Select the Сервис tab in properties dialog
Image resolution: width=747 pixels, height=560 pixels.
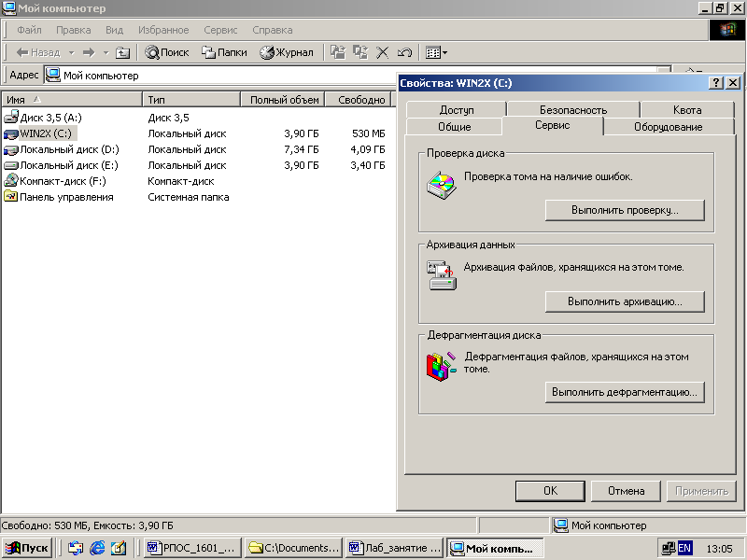[x=553, y=126]
